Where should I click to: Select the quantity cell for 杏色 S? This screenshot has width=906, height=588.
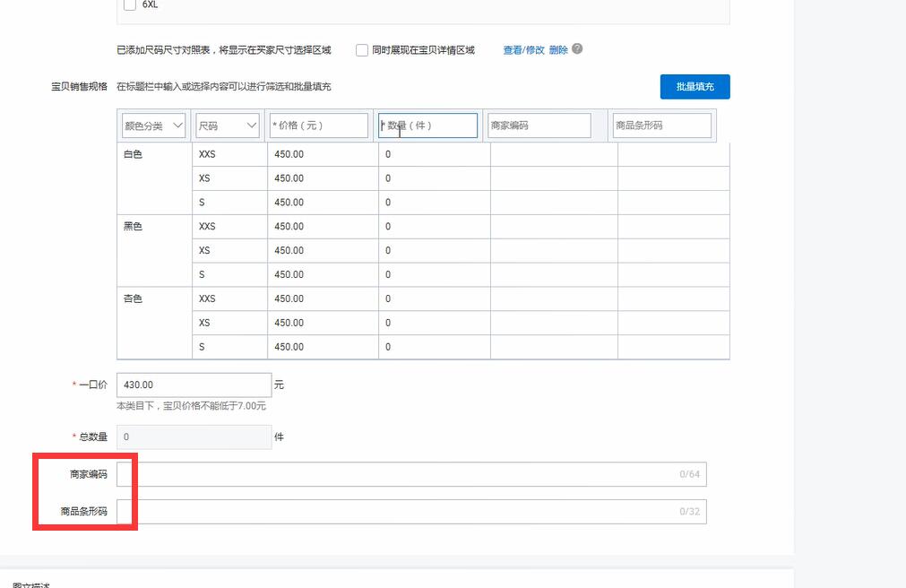click(x=434, y=347)
